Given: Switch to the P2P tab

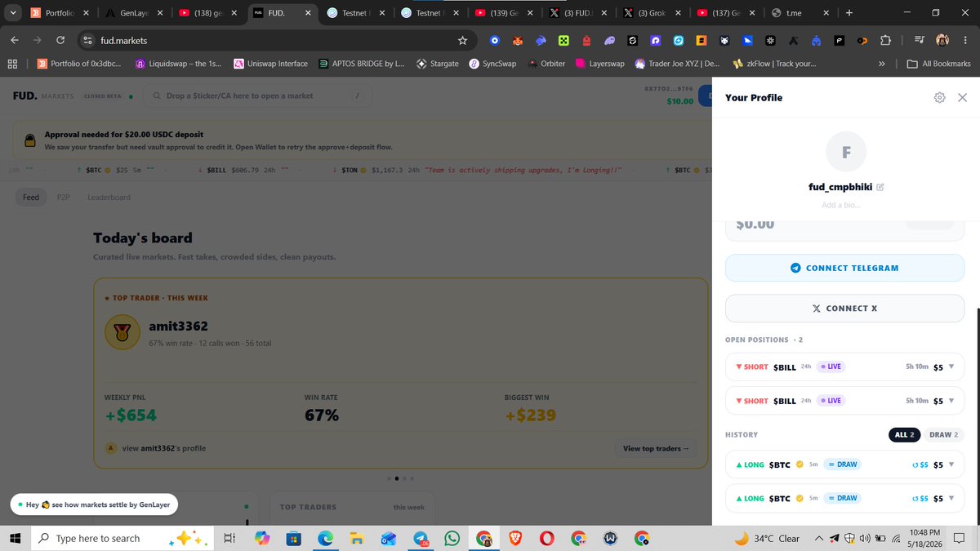Looking at the screenshot, I should [x=63, y=197].
